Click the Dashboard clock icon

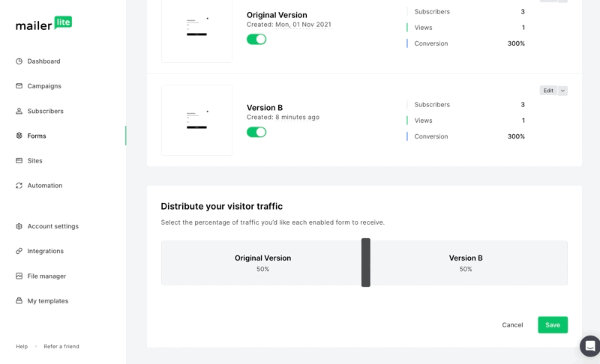tap(19, 61)
